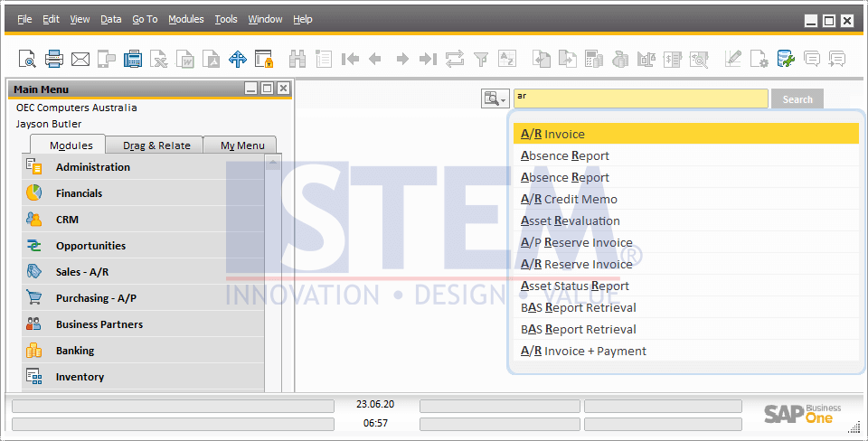
Task: Click the Refresh Record icon
Action: [455, 59]
